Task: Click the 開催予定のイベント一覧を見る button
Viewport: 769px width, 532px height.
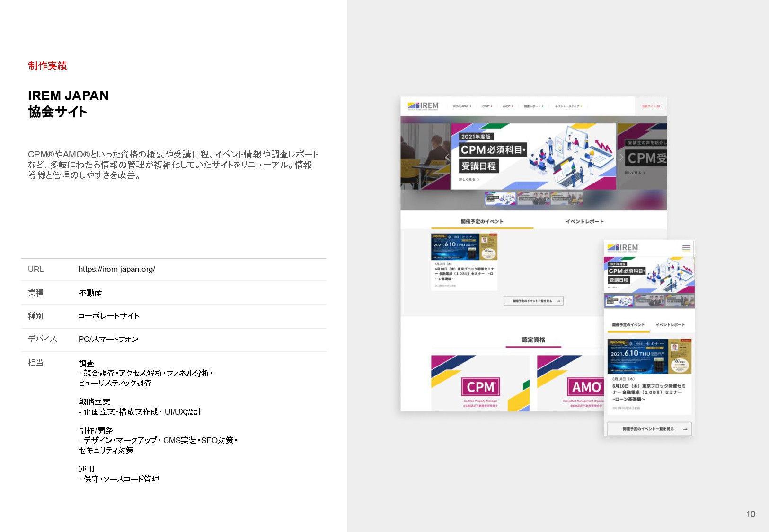Action: coord(533,301)
